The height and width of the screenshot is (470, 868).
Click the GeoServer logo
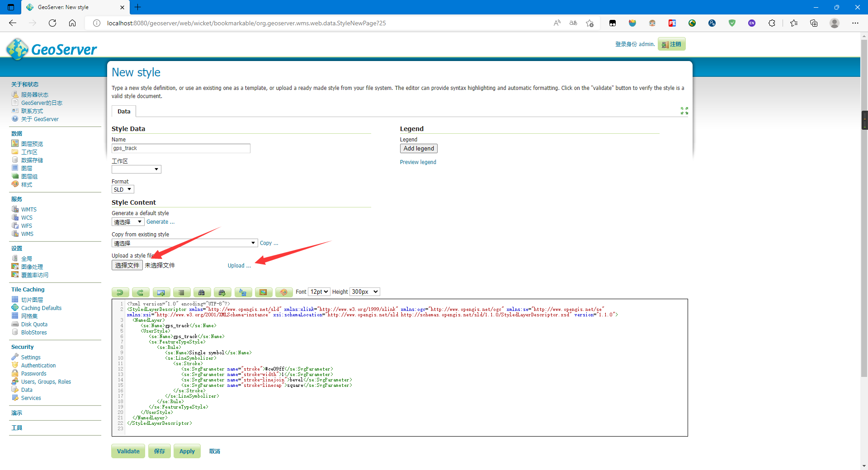coord(52,49)
